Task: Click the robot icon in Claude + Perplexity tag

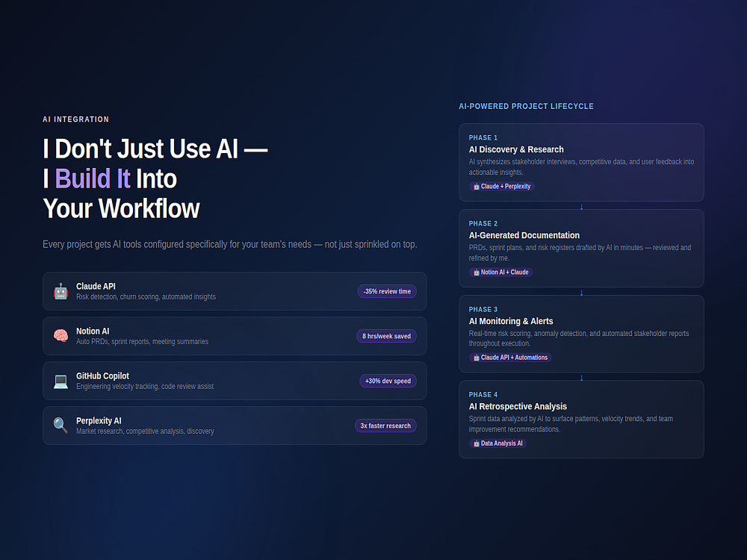Action: pyautogui.click(x=476, y=187)
